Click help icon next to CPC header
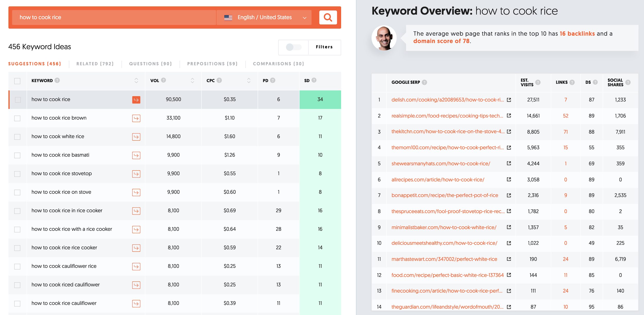This screenshot has height=315, width=644. tap(219, 80)
